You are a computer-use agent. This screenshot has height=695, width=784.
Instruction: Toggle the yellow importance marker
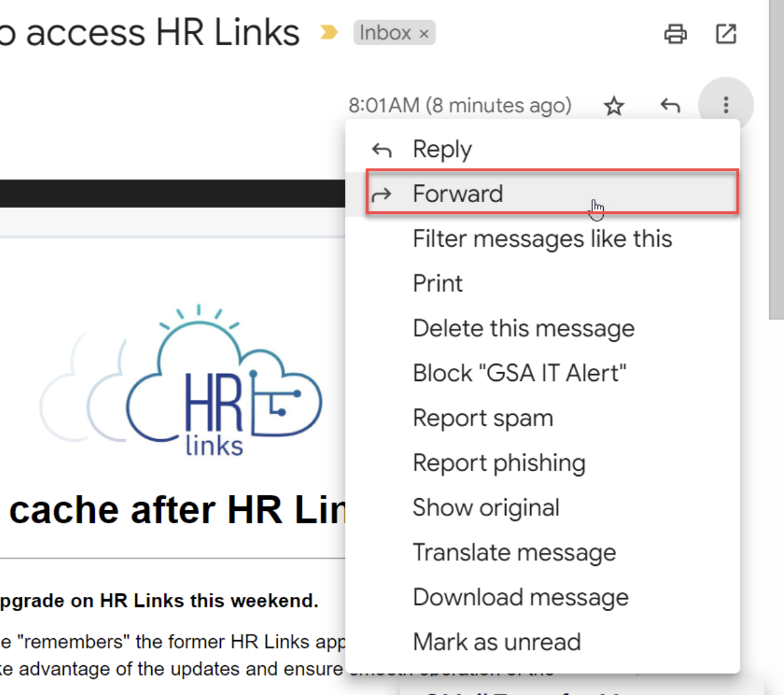coord(329,32)
